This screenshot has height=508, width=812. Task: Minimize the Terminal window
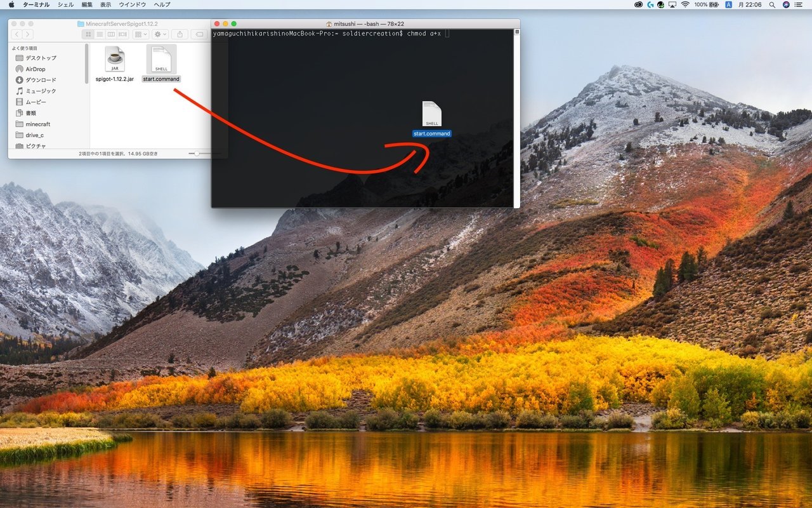click(x=226, y=23)
